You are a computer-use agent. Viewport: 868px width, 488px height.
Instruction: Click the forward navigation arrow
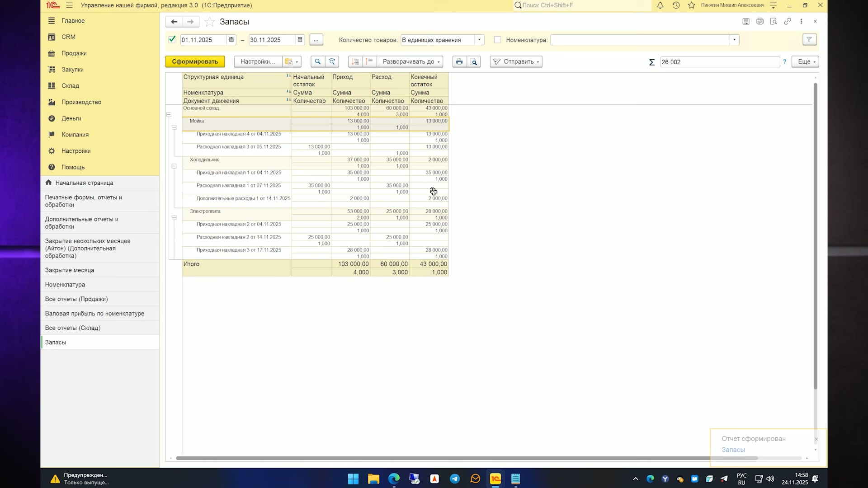190,22
